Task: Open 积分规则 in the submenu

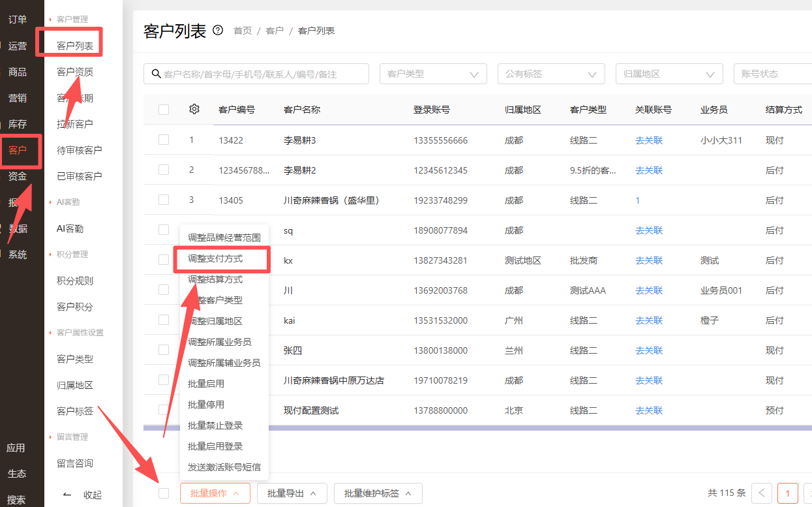Action: pyautogui.click(x=75, y=281)
